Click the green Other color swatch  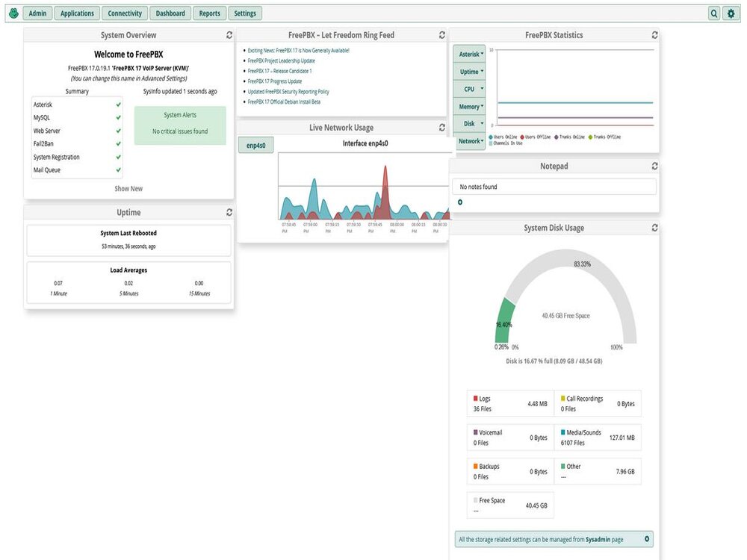(562, 466)
